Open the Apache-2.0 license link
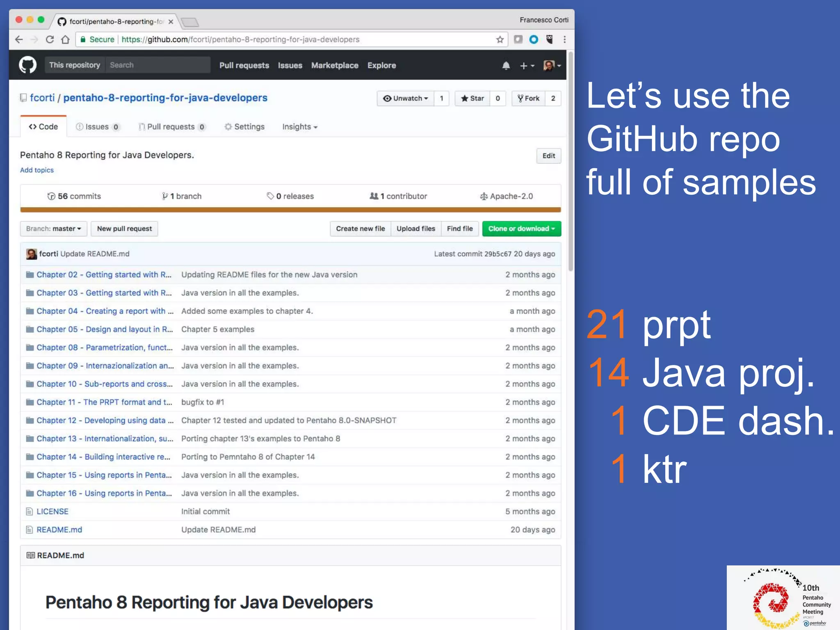 pos(507,196)
